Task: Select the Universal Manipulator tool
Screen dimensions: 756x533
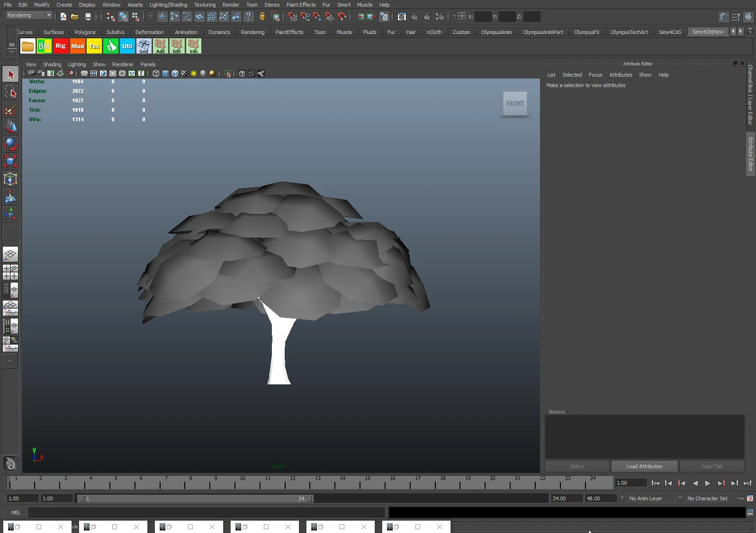Action: (x=10, y=179)
